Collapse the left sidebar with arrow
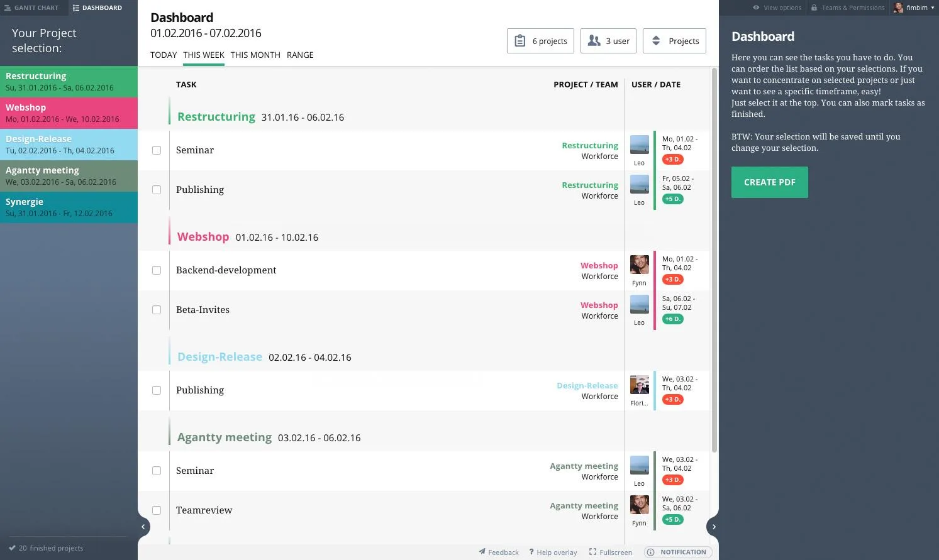This screenshot has height=560, width=939. (143, 527)
